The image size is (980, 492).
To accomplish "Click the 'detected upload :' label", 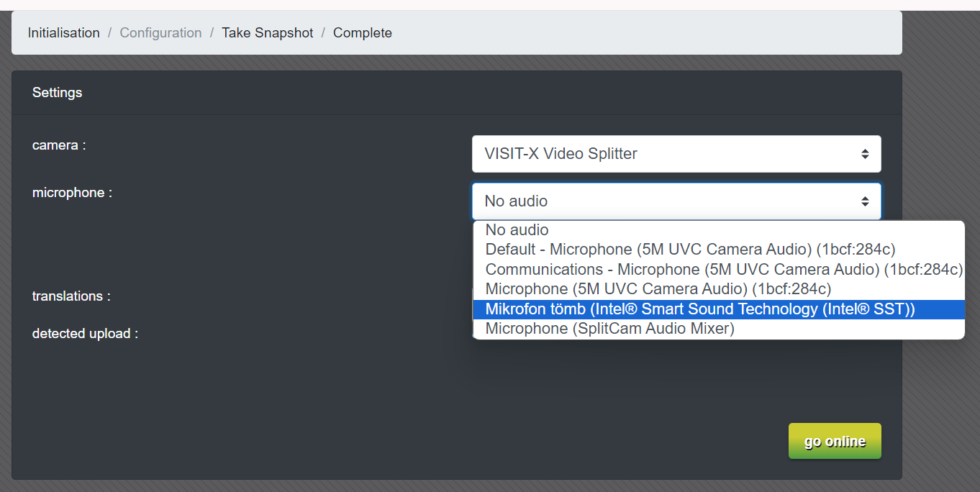I will pos(85,334).
